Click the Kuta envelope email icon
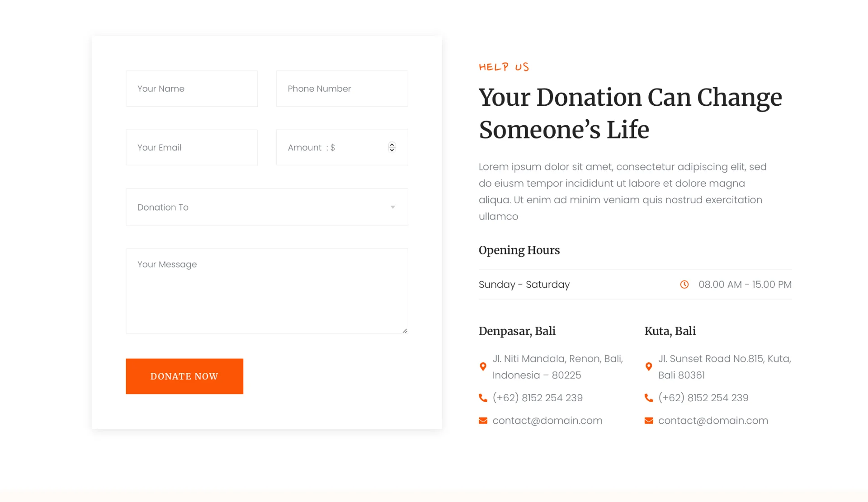 click(x=649, y=421)
